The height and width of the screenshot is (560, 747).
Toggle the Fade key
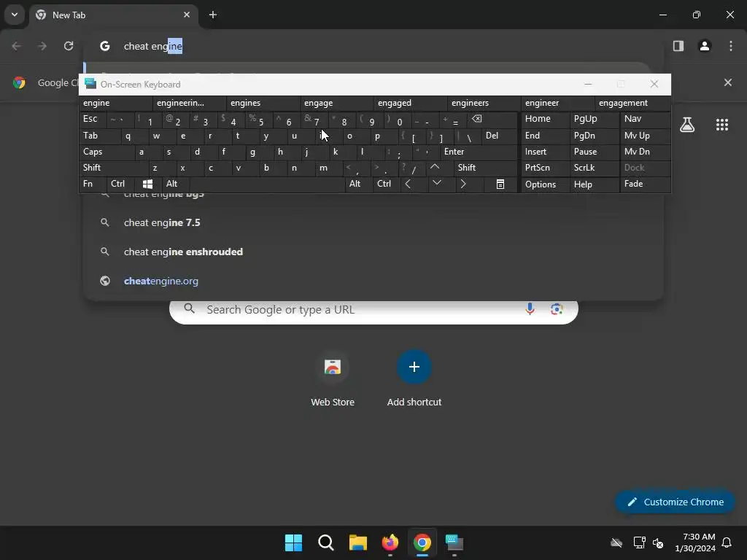click(x=645, y=184)
